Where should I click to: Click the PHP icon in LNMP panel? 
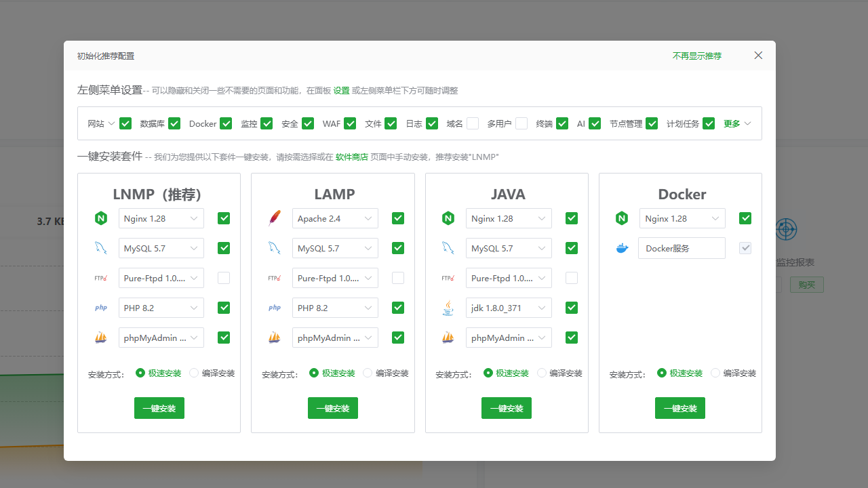point(101,308)
